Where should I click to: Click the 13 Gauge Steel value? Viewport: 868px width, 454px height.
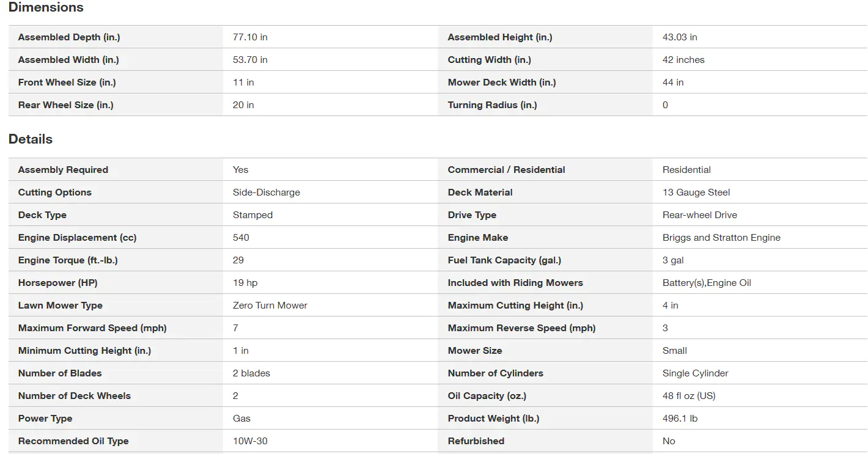[696, 192]
